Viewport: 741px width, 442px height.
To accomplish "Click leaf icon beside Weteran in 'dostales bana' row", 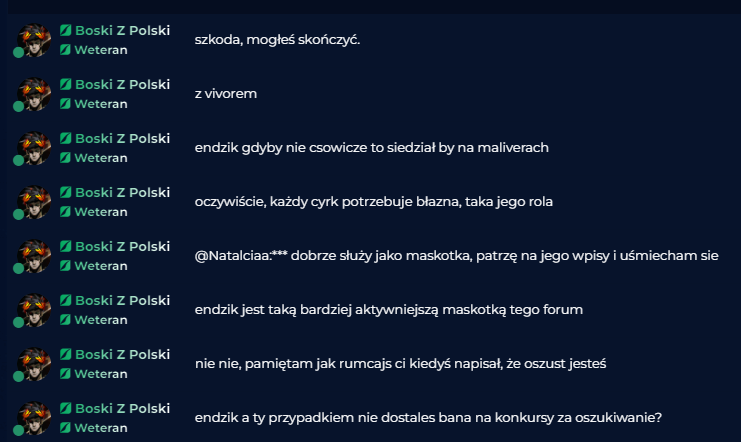I will click(x=65, y=427).
